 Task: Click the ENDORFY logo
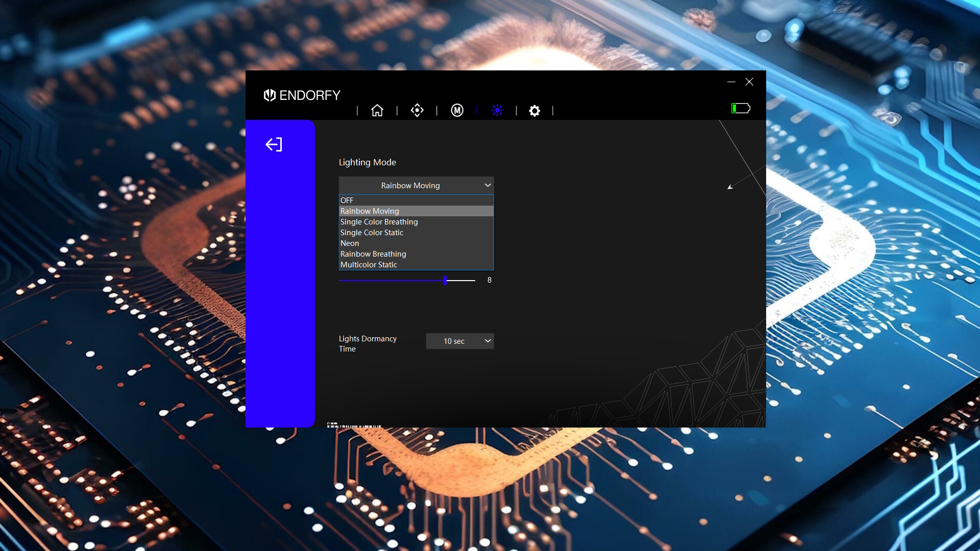[x=302, y=95]
